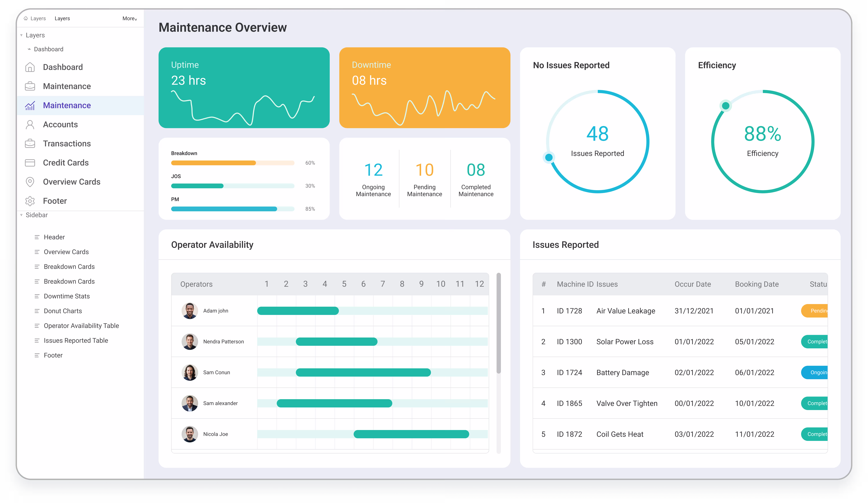Click the lines icon beside Downtime Stats layer
The image size is (868, 503).
click(x=37, y=296)
